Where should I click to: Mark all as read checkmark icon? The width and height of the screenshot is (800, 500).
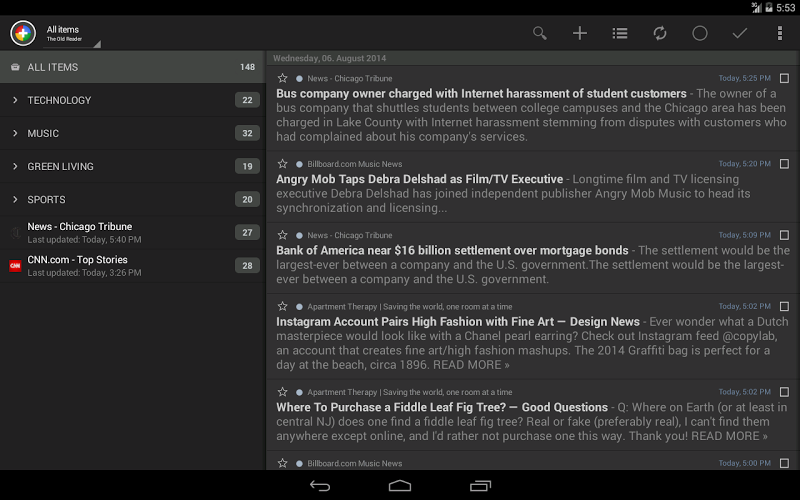coord(740,34)
